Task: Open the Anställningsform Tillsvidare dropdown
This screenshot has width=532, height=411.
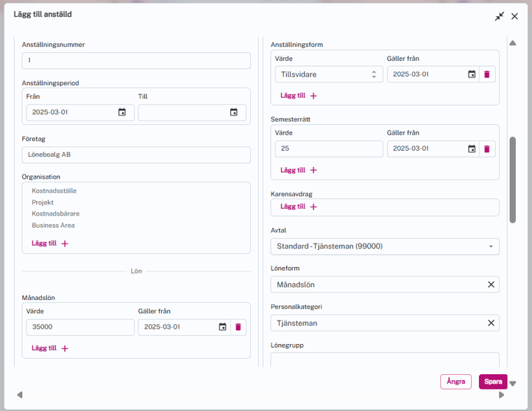Action: (x=329, y=74)
